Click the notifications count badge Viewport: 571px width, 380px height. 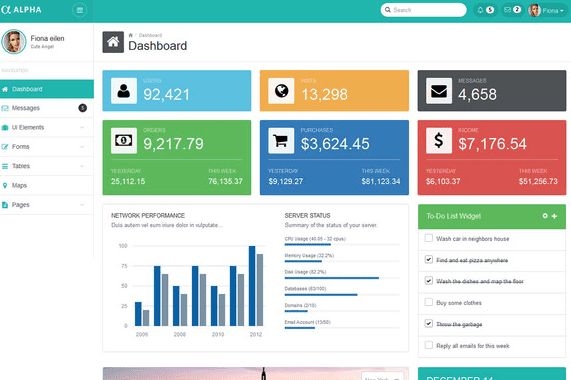(x=490, y=10)
